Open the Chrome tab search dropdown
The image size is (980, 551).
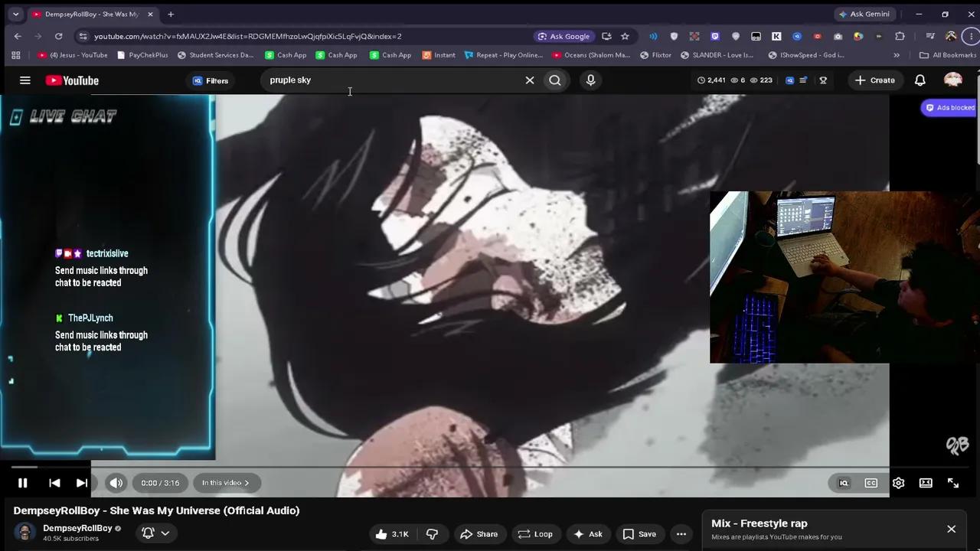pyautogui.click(x=15, y=14)
